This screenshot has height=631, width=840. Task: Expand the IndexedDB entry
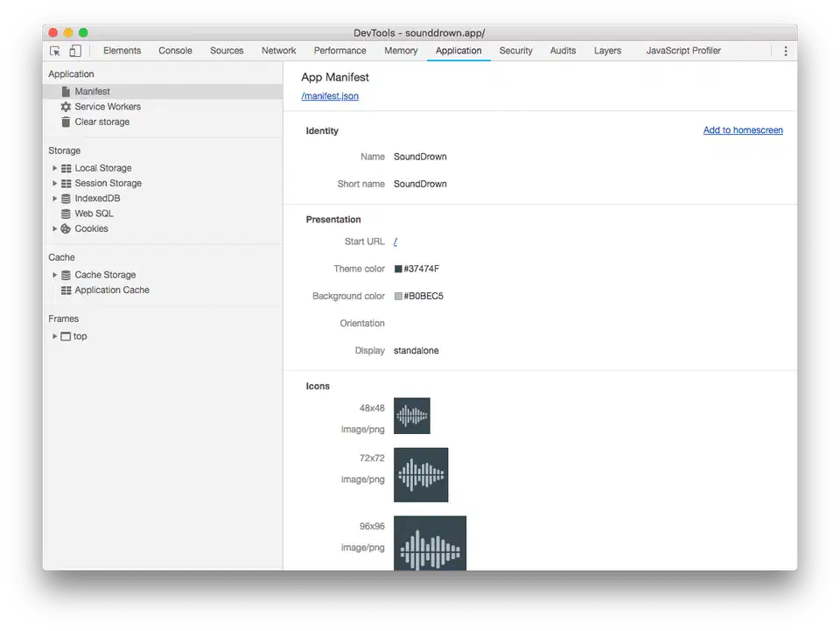coord(54,198)
